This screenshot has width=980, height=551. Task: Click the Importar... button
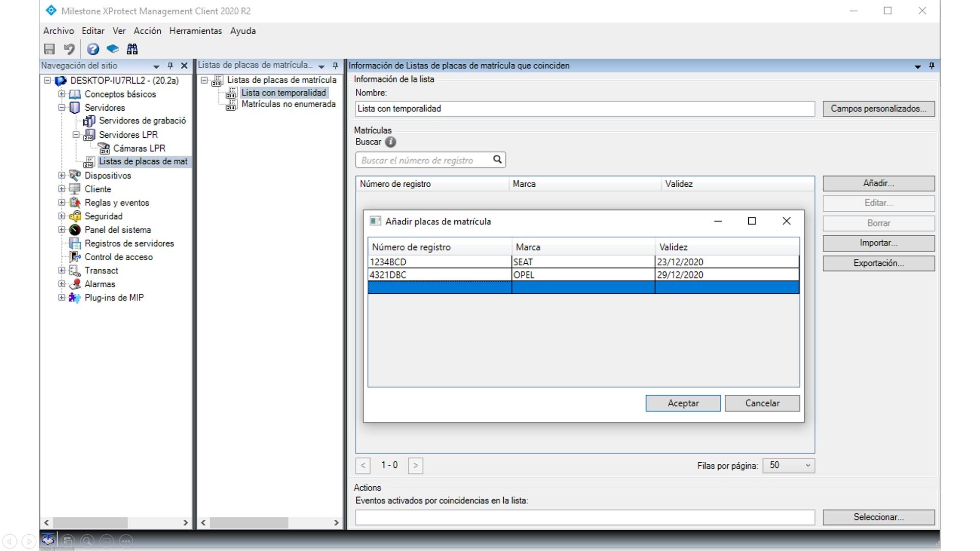click(x=878, y=243)
